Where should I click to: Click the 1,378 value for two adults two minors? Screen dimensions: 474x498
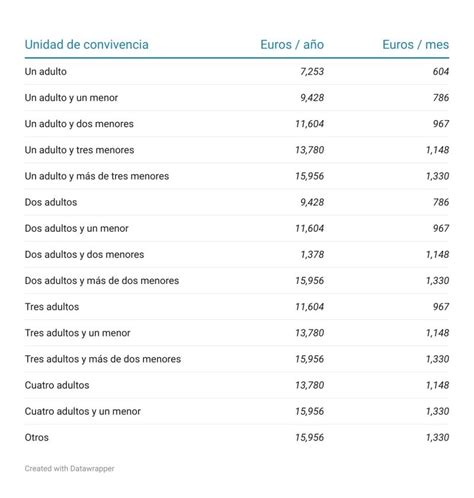[312, 255]
